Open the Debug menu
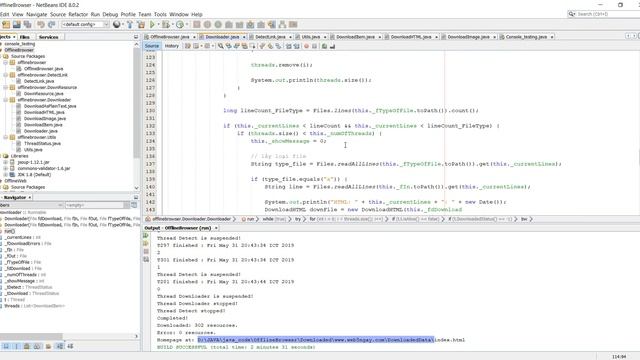The image size is (640, 360). click(x=110, y=14)
